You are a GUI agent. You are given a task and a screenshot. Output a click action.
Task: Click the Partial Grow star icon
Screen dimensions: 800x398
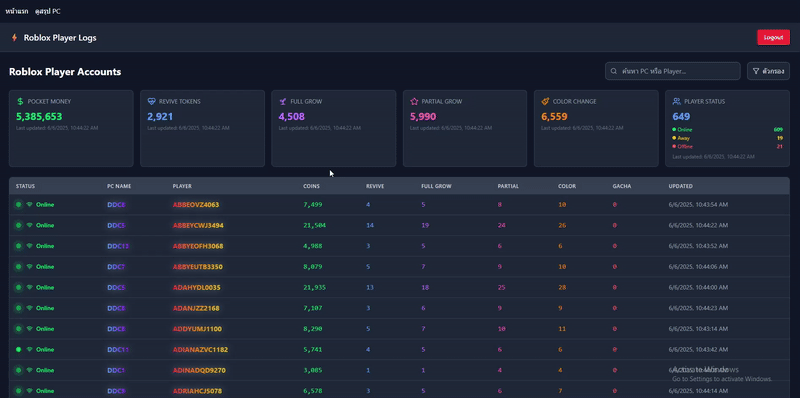point(414,102)
